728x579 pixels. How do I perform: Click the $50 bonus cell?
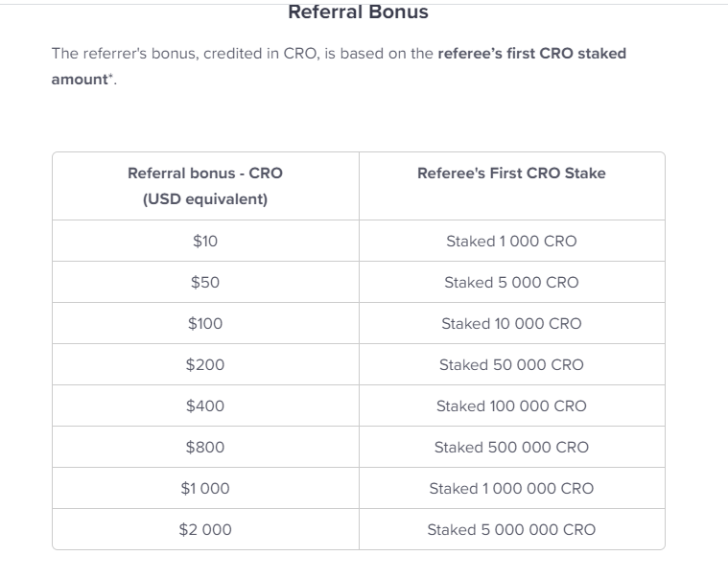click(x=205, y=282)
